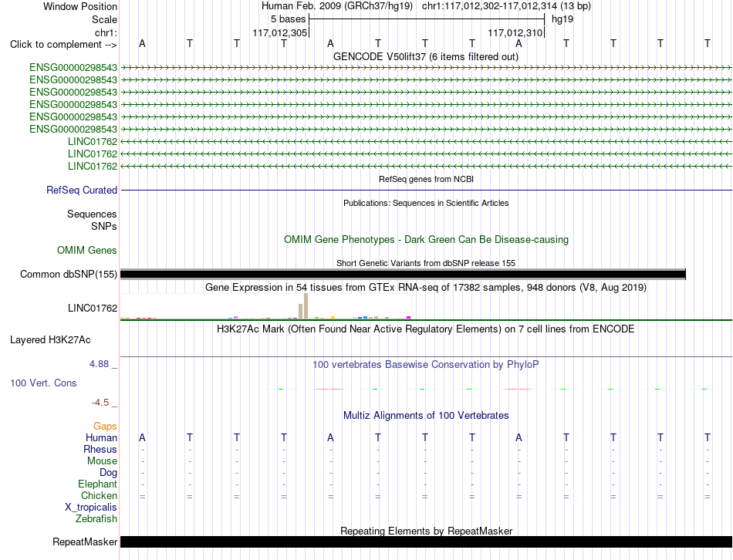Click the RefSeq Curated track label
Screen dimensions: 733x560
pyautogui.click(x=82, y=191)
